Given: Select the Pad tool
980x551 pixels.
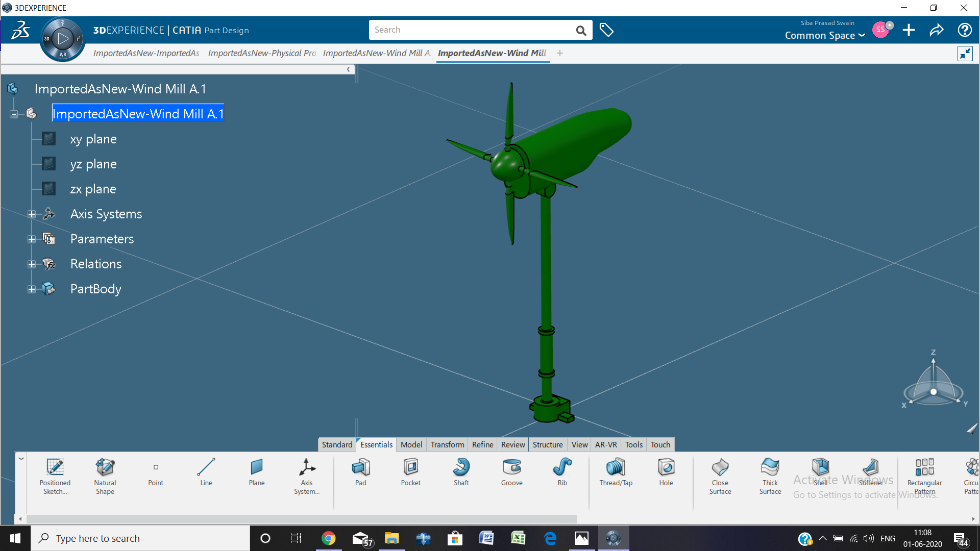Looking at the screenshot, I should (360, 472).
